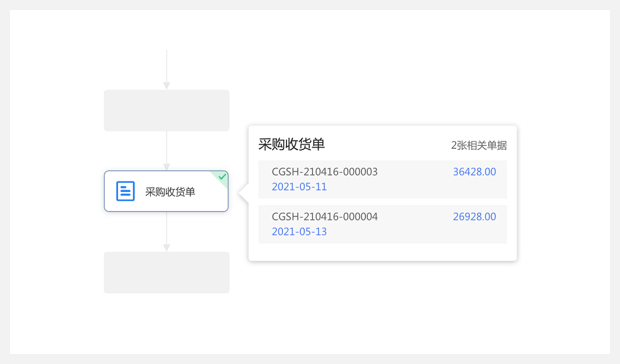The image size is (620, 364).
Task: Click the green checkmark on the node corner
Action: click(x=222, y=177)
